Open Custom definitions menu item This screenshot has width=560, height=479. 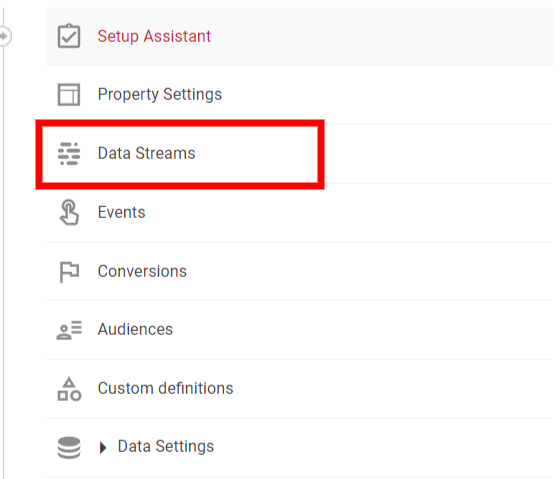299,389
